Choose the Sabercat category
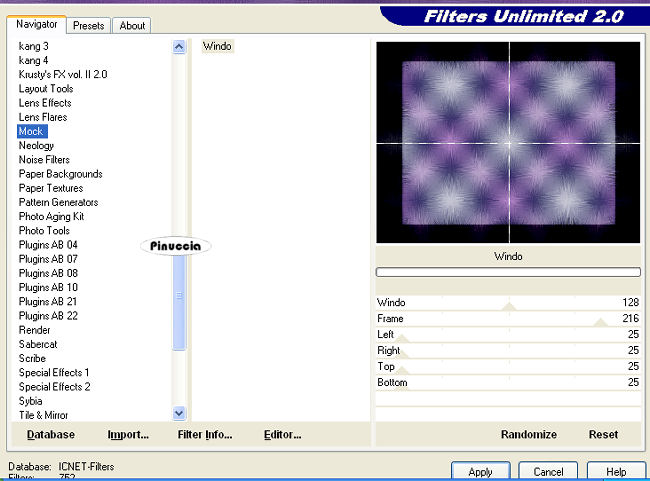Screen dimensions: 650x481 pos(38,344)
